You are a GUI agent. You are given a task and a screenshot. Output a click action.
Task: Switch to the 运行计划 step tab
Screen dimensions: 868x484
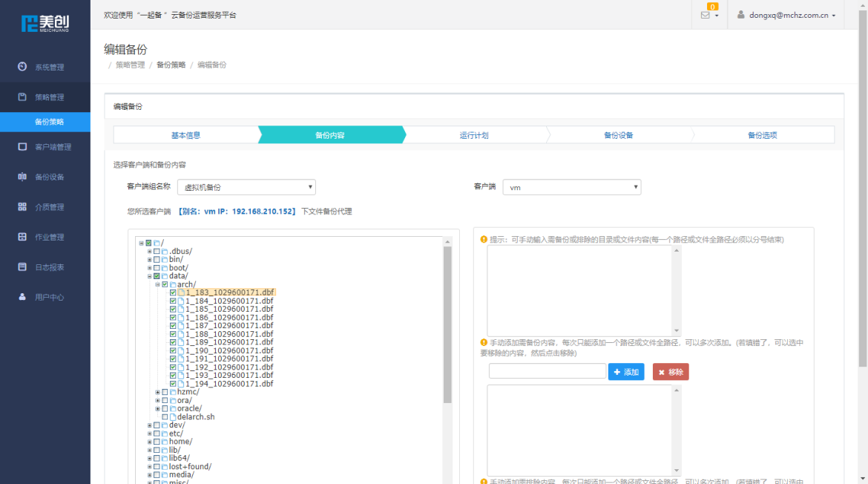[474, 135]
